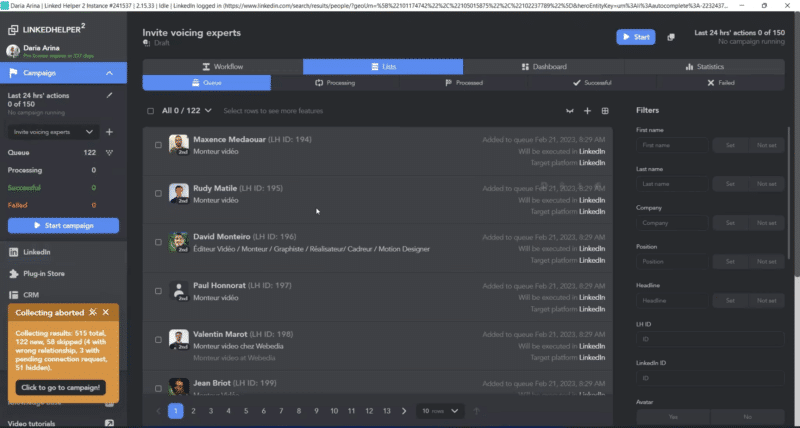Select No for the Avatar filter
Viewport: 800px width, 428px height.
click(x=747, y=417)
